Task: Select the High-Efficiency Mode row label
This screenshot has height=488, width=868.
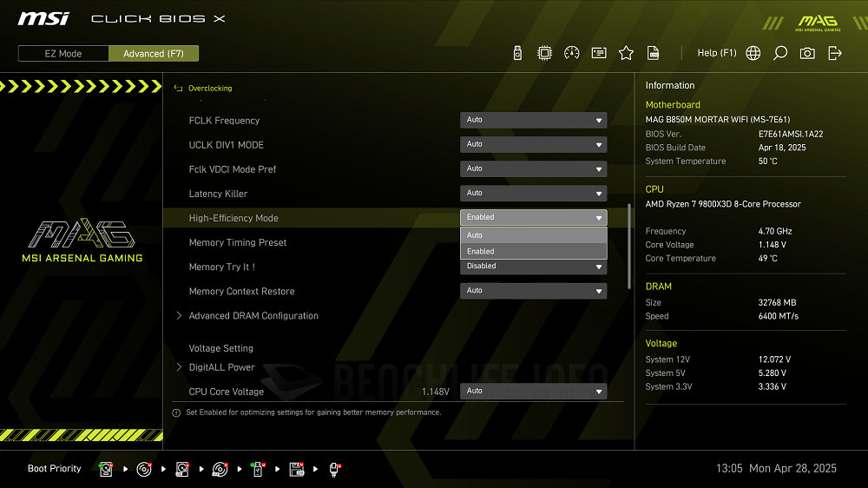Action: (233, 218)
